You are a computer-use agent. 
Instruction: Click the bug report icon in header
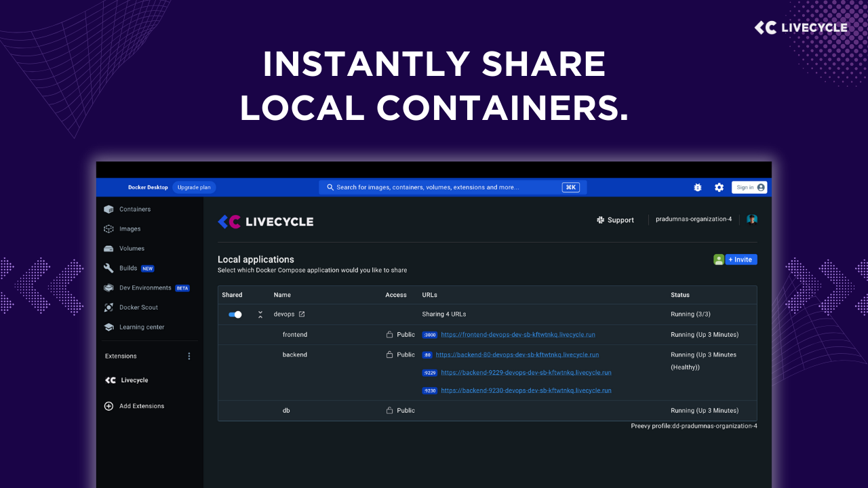click(698, 188)
